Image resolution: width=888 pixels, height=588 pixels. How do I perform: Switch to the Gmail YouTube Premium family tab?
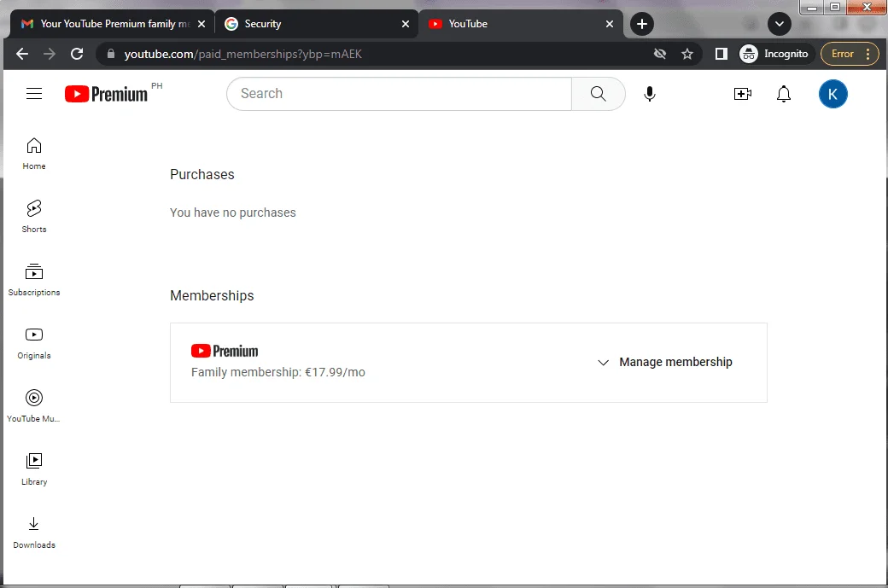point(113,24)
